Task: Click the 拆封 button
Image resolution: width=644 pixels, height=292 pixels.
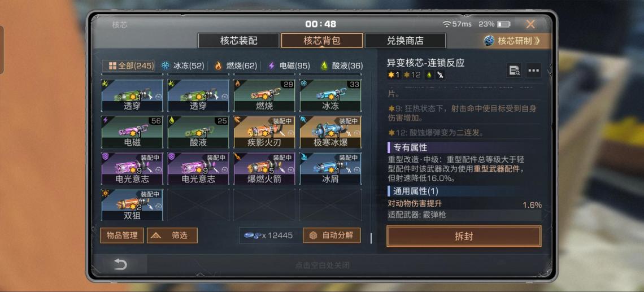Action: [464, 237]
